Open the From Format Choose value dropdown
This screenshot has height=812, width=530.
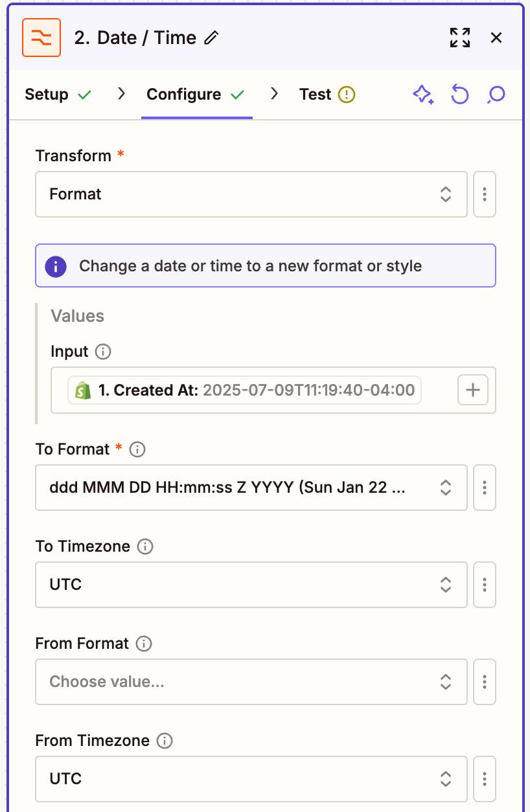point(251,682)
